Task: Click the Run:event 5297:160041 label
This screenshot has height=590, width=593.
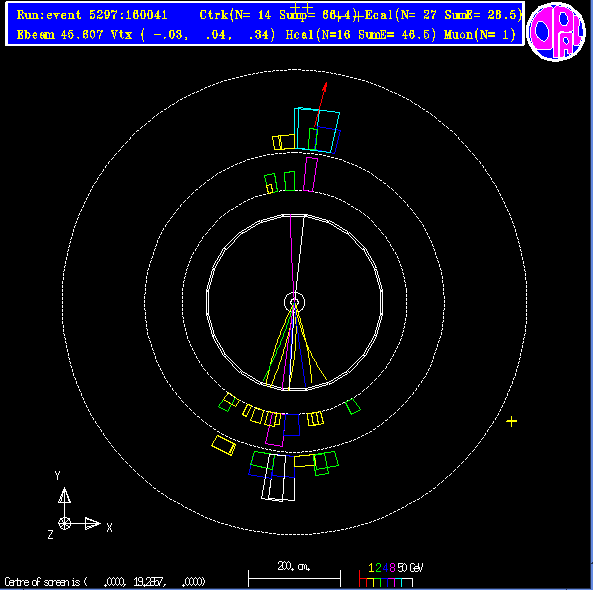Action: pos(92,15)
